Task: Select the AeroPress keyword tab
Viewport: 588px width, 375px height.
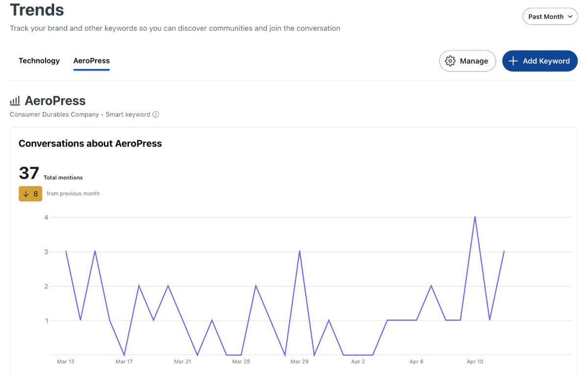Action: click(x=91, y=60)
